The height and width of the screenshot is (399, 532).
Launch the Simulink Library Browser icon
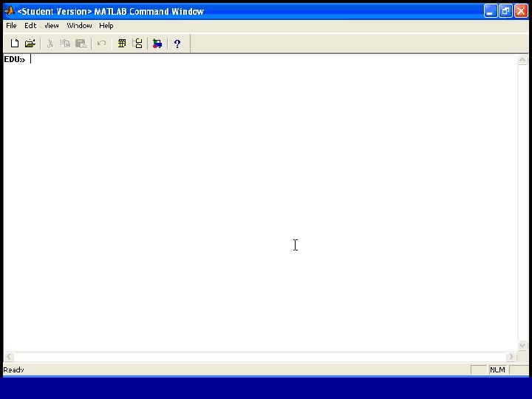(157, 44)
